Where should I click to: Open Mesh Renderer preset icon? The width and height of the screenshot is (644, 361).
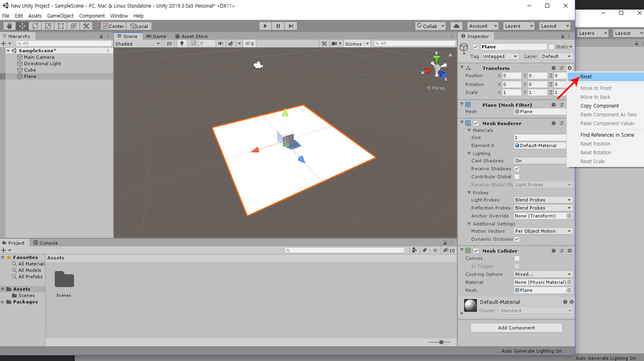(x=562, y=123)
